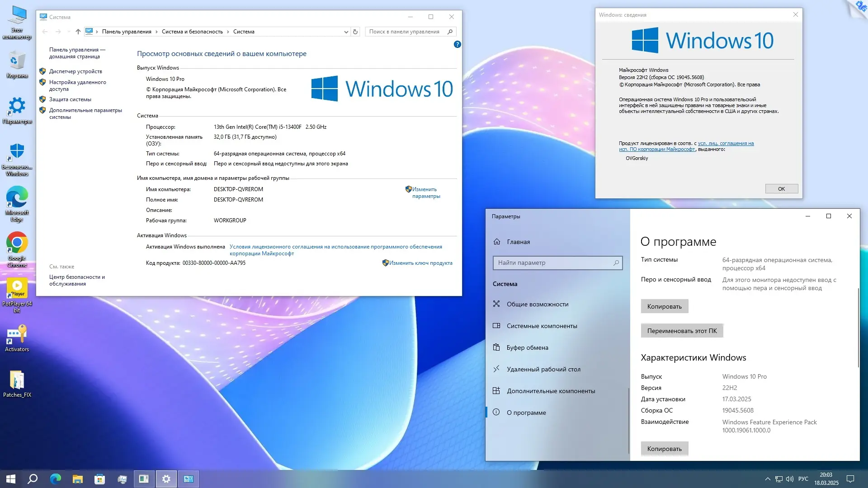
Task: Expand the address bar history dropdown
Action: (346, 32)
